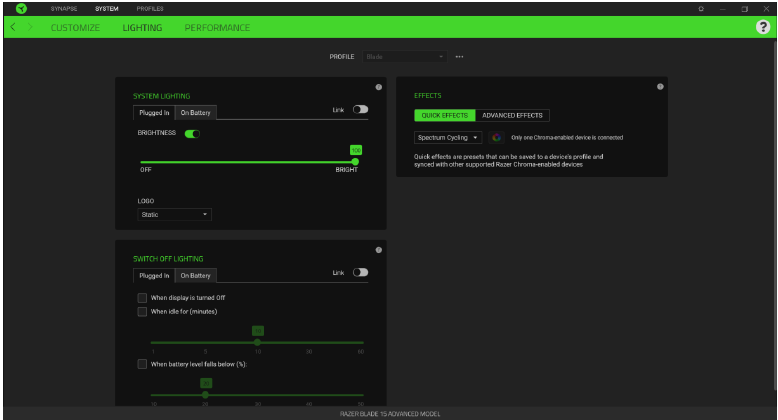Turn off the Brightness toggle
The image size is (778, 420).
tap(192, 134)
